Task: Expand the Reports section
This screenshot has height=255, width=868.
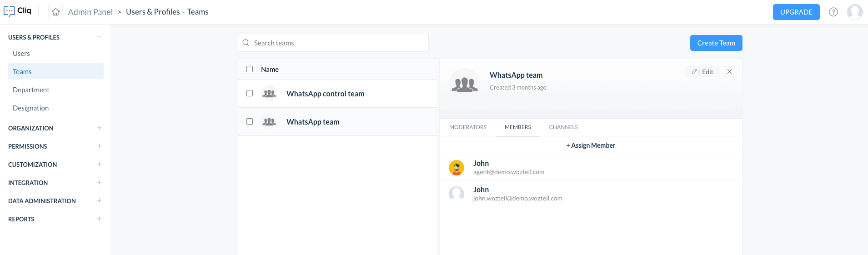Action: [99, 219]
